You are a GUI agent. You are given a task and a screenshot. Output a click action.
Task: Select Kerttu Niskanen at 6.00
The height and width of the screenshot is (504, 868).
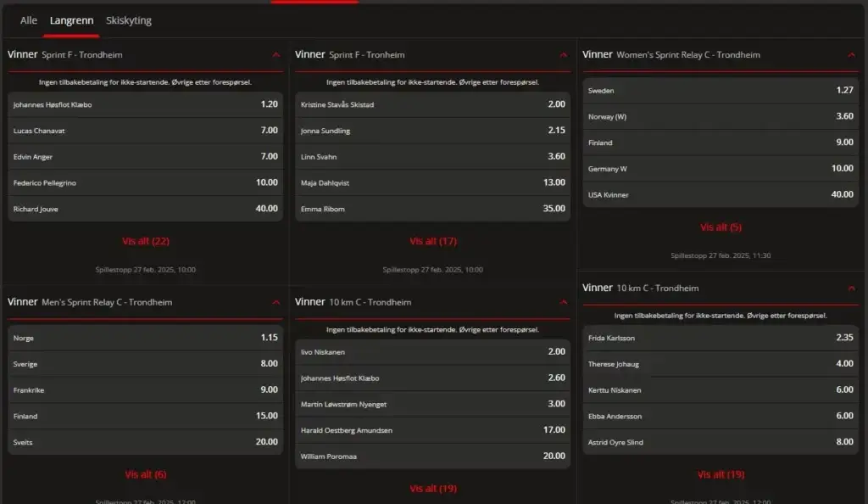[721, 390]
